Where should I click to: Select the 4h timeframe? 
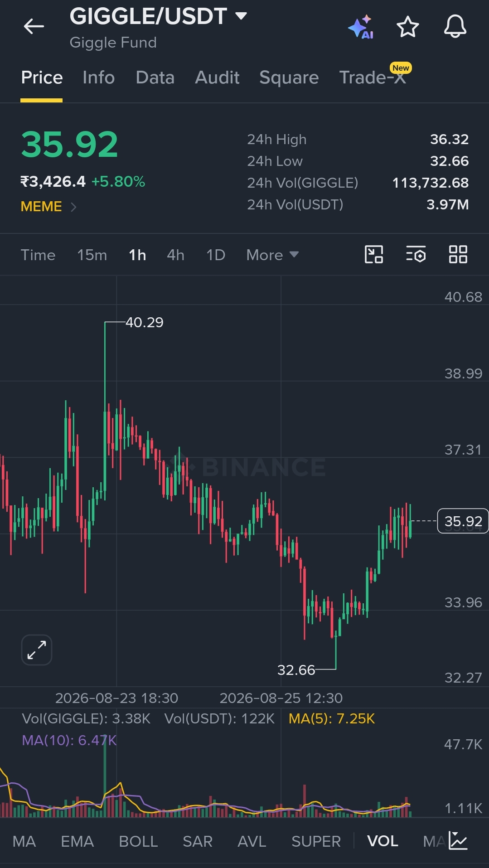(x=175, y=255)
